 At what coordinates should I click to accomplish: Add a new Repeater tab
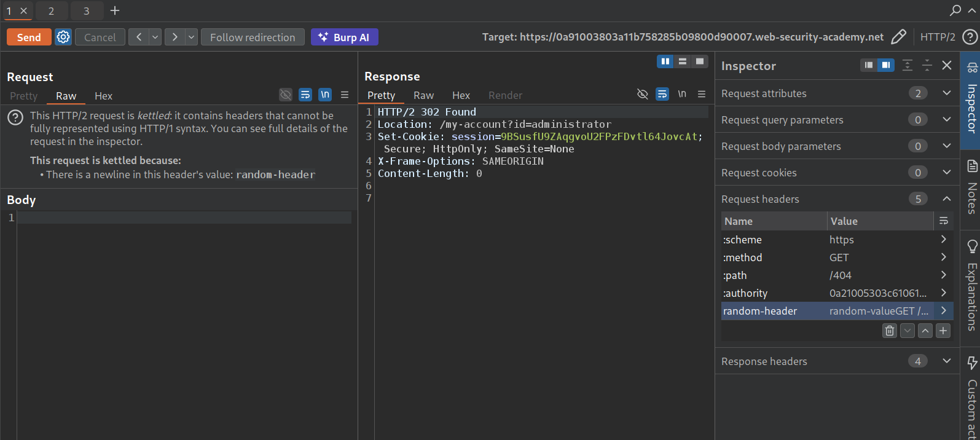[x=115, y=10]
